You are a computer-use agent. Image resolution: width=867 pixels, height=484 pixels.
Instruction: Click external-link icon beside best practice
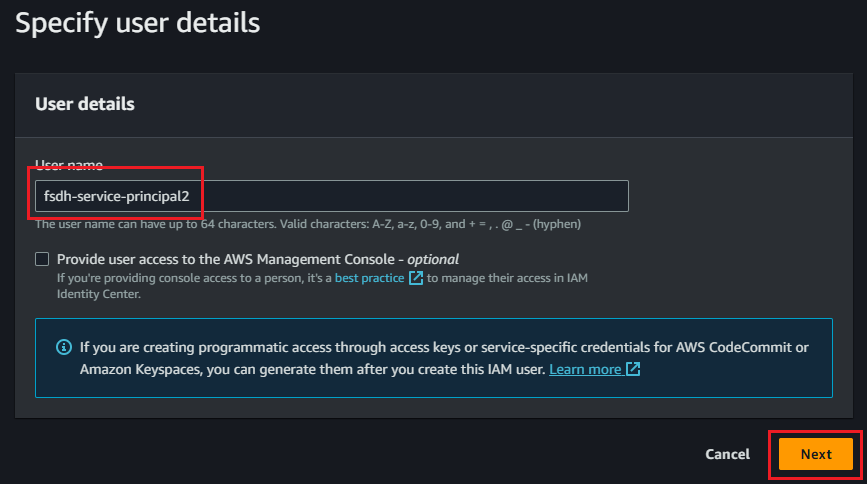pyautogui.click(x=415, y=277)
